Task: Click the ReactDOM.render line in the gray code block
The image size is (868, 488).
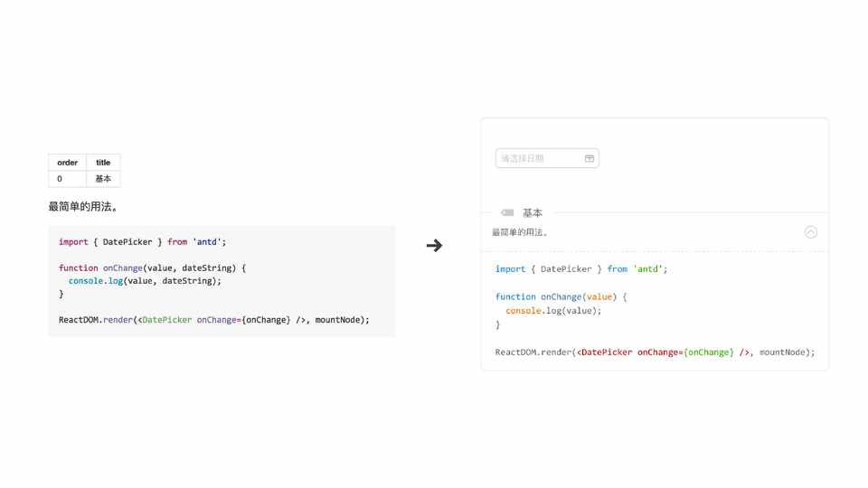Action: [213, 320]
